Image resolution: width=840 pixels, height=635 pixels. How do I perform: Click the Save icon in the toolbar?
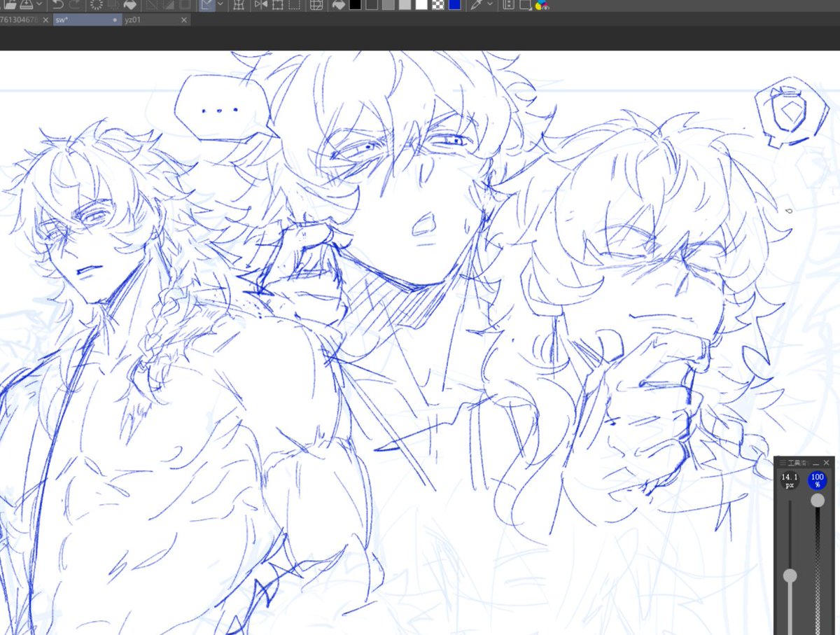click(27, 5)
